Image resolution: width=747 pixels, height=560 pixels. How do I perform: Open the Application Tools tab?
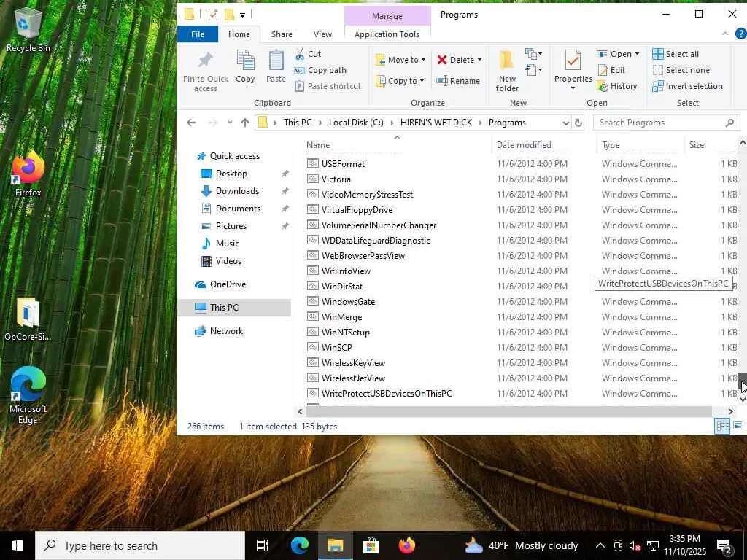click(x=387, y=34)
